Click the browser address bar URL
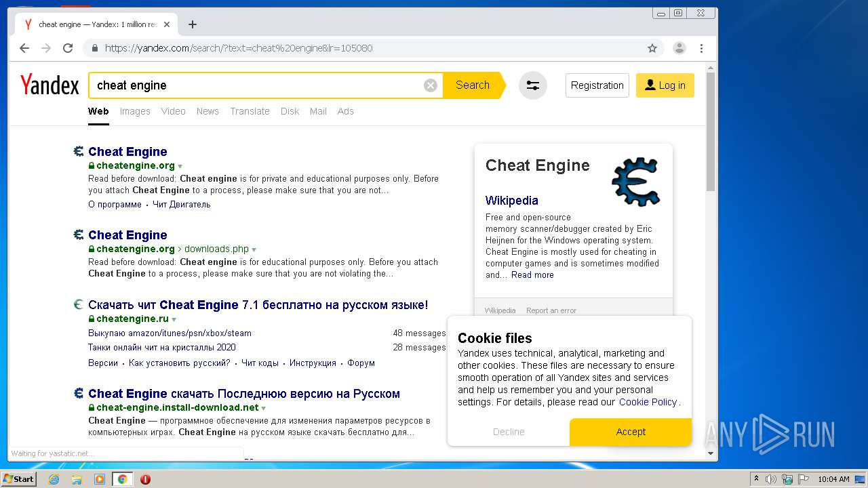This screenshot has width=868, height=488. point(239,48)
